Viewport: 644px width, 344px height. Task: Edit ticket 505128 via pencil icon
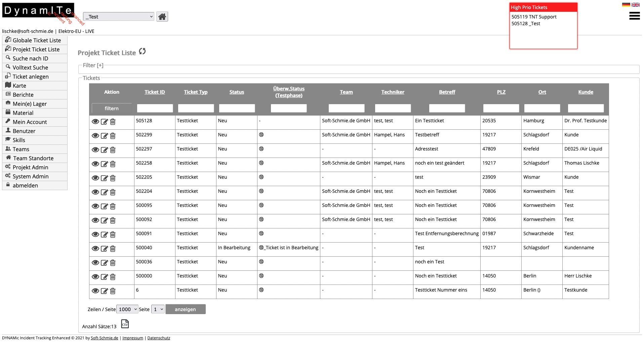pyautogui.click(x=105, y=122)
